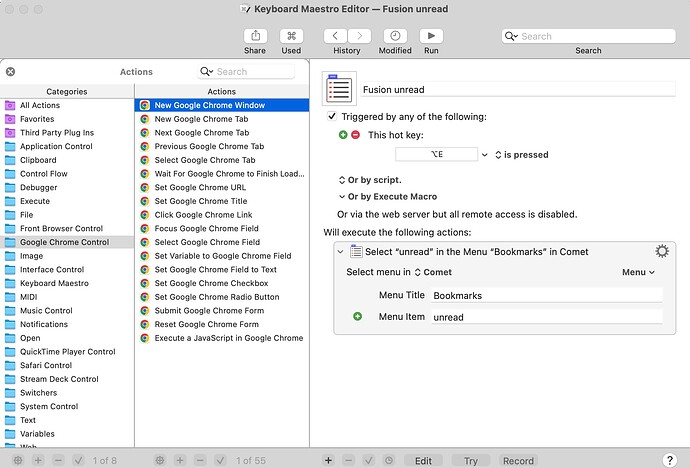Click the clock icon in bottom bar
This screenshot has width=690, height=468.
click(389, 461)
